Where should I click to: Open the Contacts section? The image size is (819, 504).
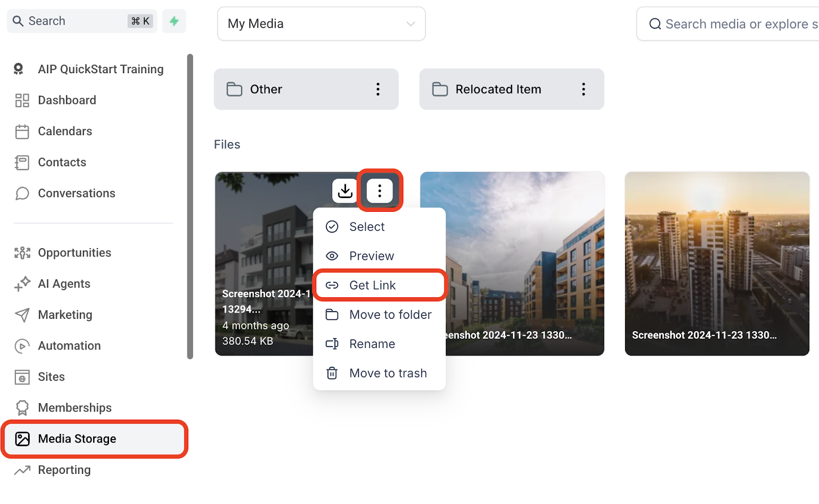click(62, 163)
